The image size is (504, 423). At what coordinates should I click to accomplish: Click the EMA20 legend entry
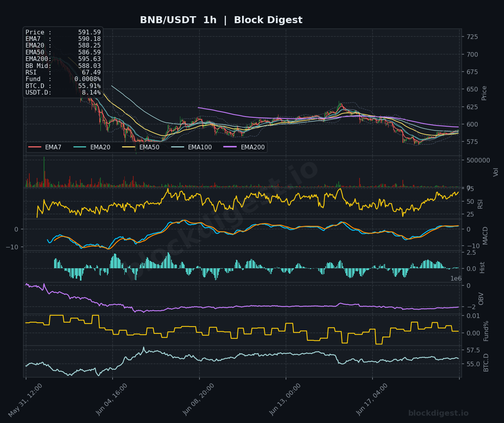tap(92, 147)
